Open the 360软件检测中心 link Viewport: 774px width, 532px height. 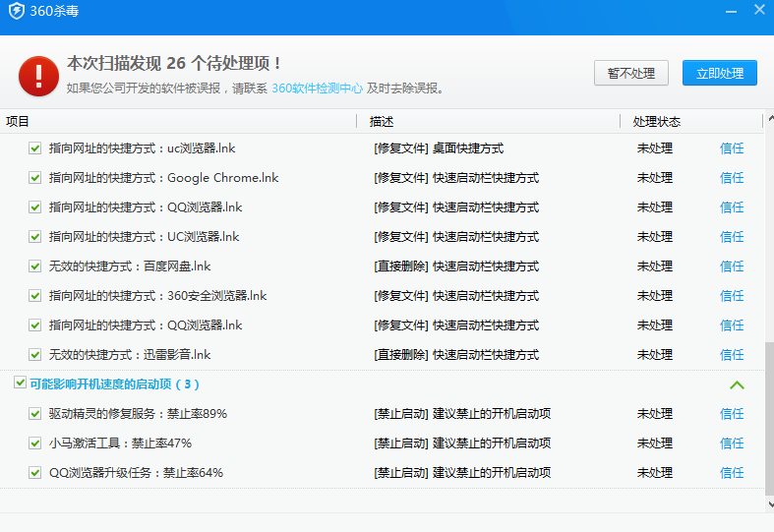pyautogui.click(x=317, y=89)
